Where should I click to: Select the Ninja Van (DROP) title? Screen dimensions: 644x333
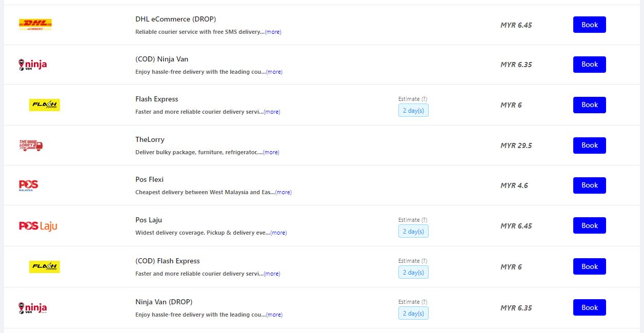(x=164, y=302)
